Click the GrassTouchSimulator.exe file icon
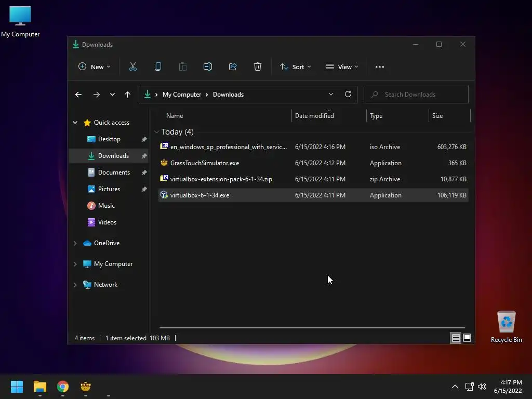The height and width of the screenshot is (399, 532). point(164,163)
